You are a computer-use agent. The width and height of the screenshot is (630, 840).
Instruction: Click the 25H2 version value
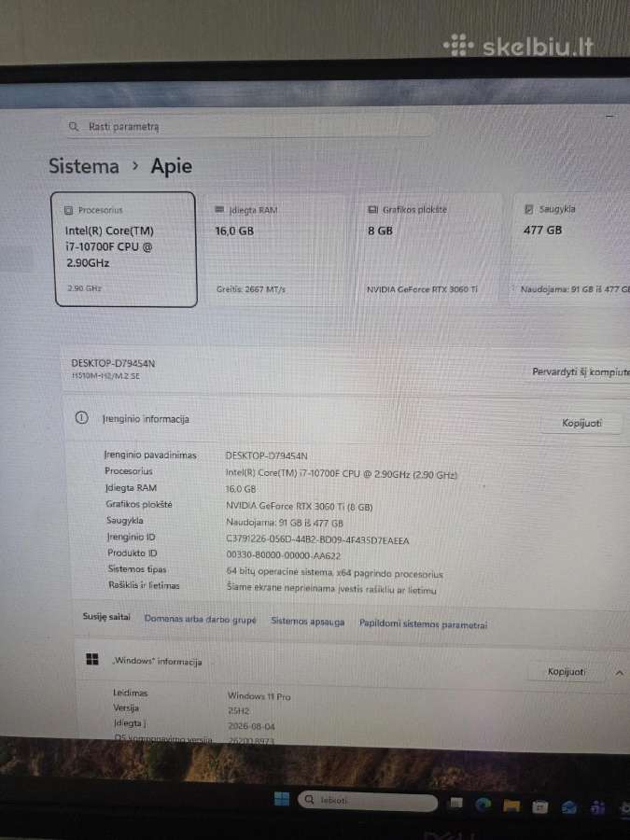238,711
